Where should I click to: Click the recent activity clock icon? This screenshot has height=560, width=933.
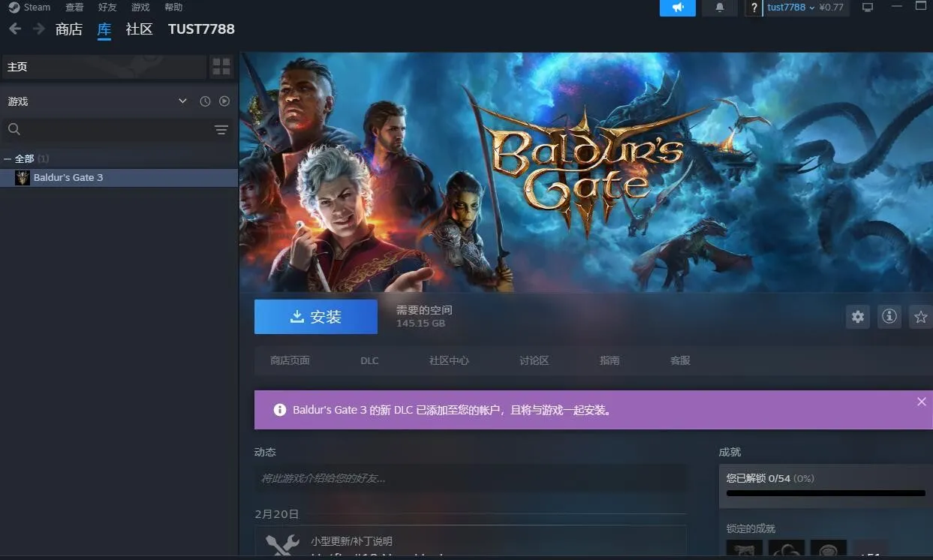point(205,101)
